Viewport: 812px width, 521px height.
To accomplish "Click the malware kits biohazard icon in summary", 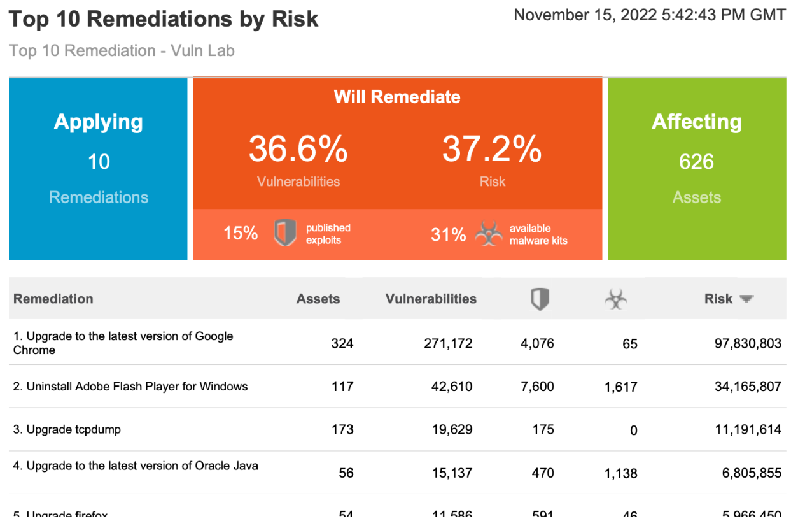I will click(x=488, y=234).
